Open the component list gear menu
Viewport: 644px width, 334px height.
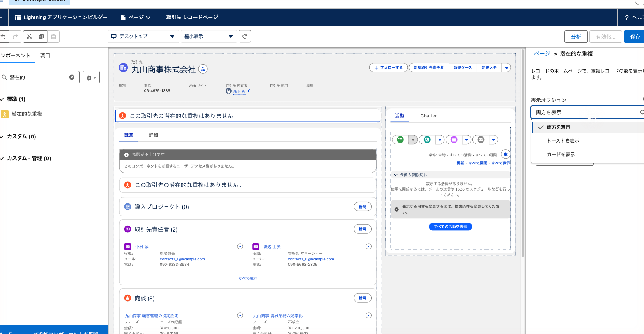91,77
